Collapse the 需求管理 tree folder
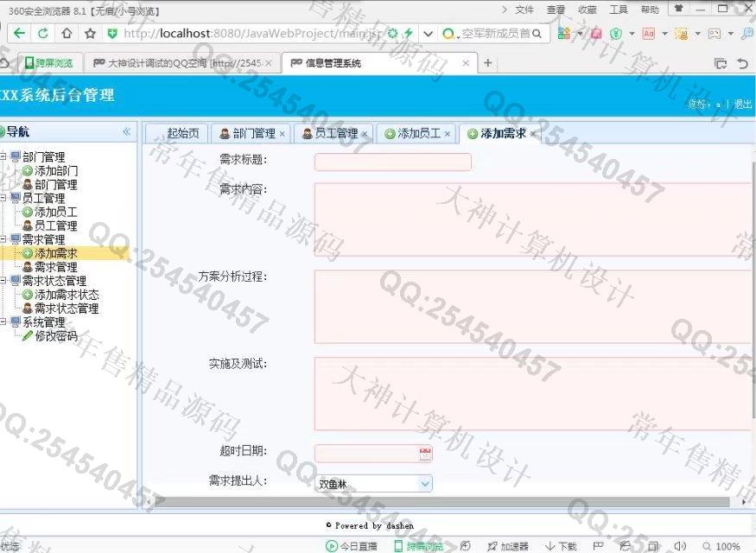Image resolution: width=756 pixels, height=553 pixels. click(x=3, y=239)
